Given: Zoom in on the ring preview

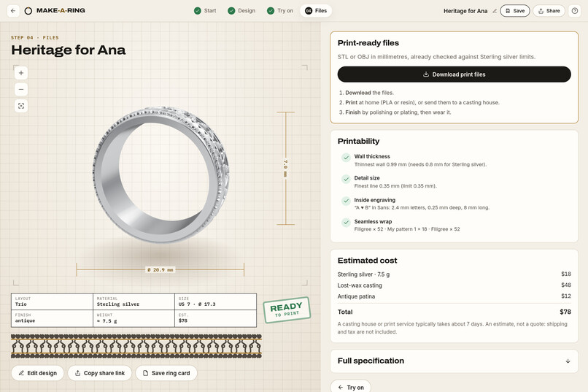Looking at the screenshot, I should pyautogui.click(x=21, y=73).
